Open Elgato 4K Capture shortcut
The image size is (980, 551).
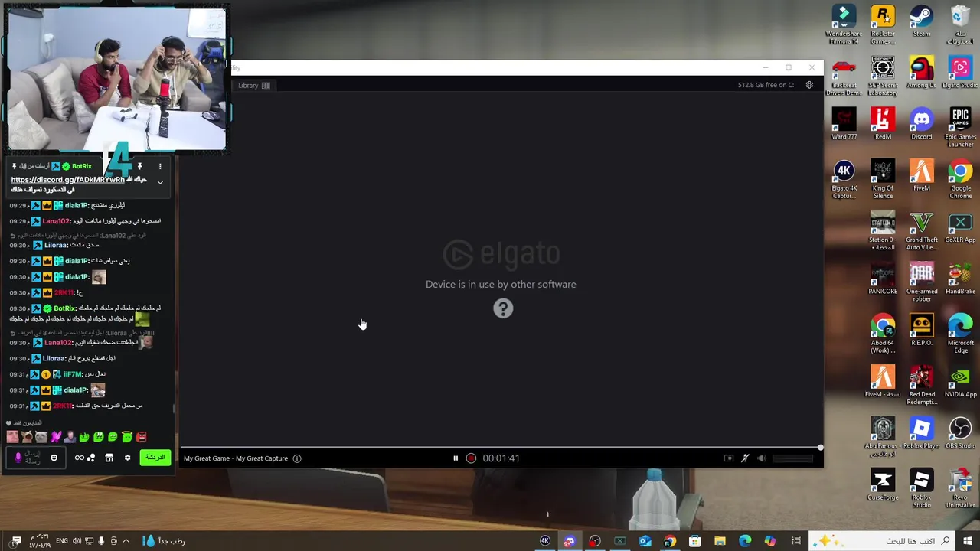[844, 180]
